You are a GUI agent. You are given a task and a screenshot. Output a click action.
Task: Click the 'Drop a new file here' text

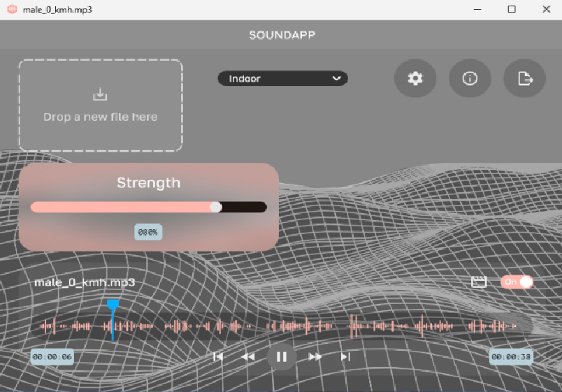point(101,117)
